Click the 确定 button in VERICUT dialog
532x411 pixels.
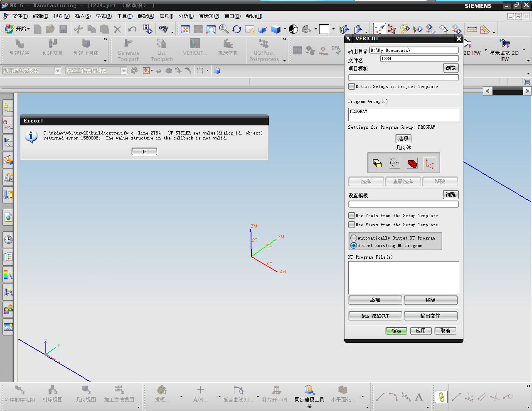point(397,331)
